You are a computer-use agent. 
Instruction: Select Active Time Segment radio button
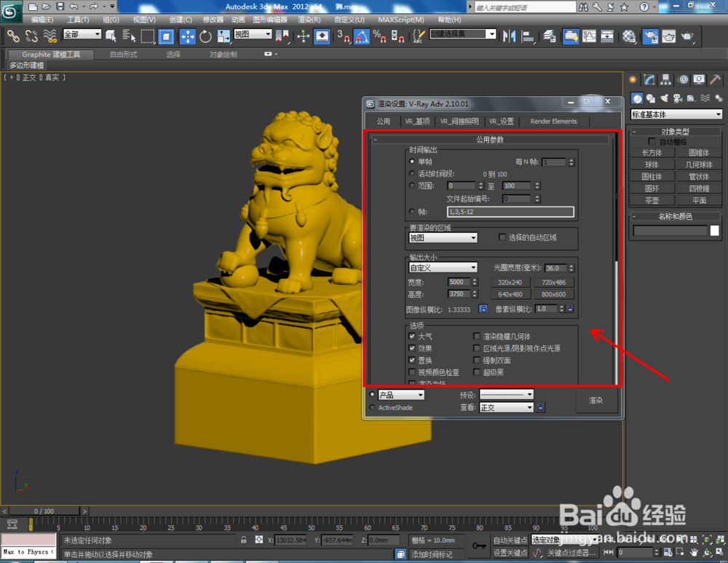[x=412, y=173]
